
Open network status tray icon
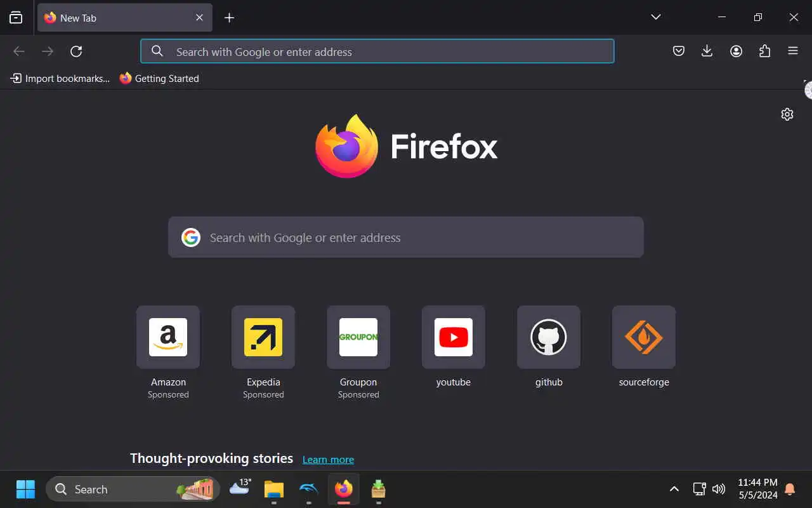tap(699, 489)
